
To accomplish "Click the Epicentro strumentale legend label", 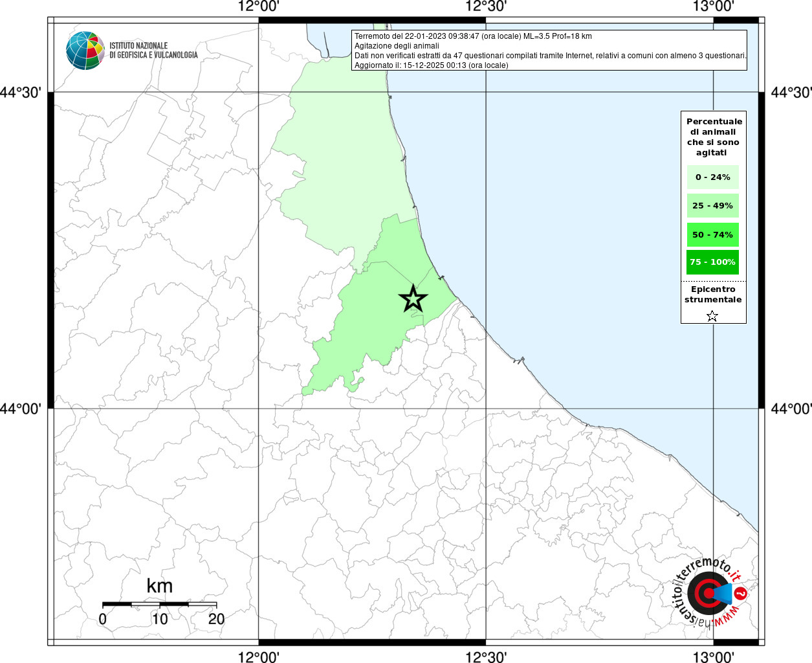I will (x=713, y=295).
